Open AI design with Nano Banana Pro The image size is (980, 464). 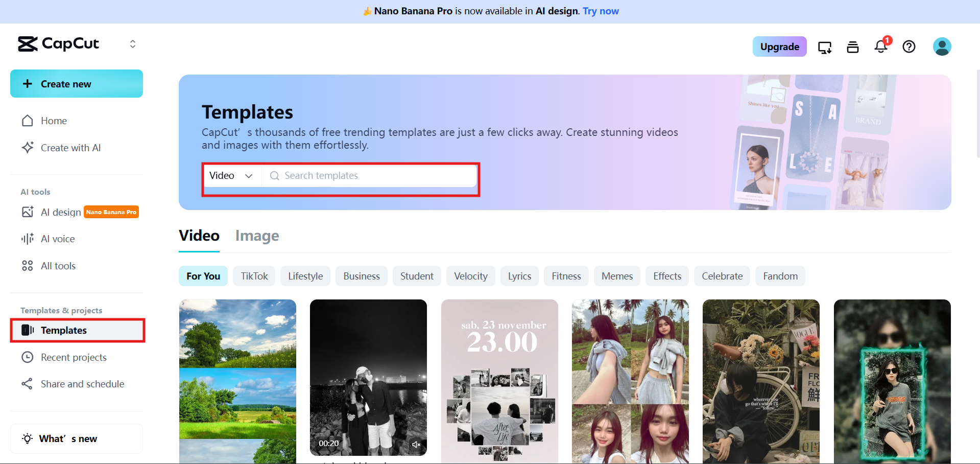(x=60, y=212)
